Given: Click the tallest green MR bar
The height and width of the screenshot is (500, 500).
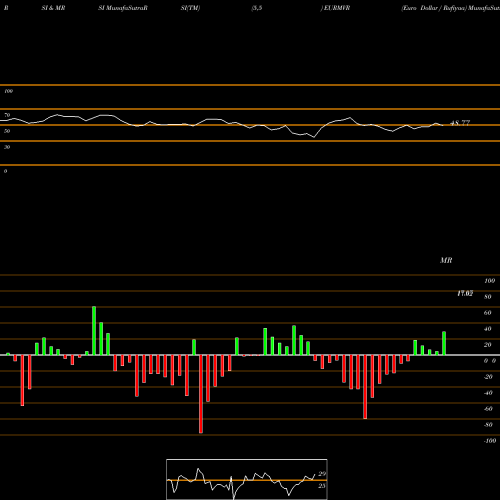Looking at the screenshot, I should tap(94, 330).
